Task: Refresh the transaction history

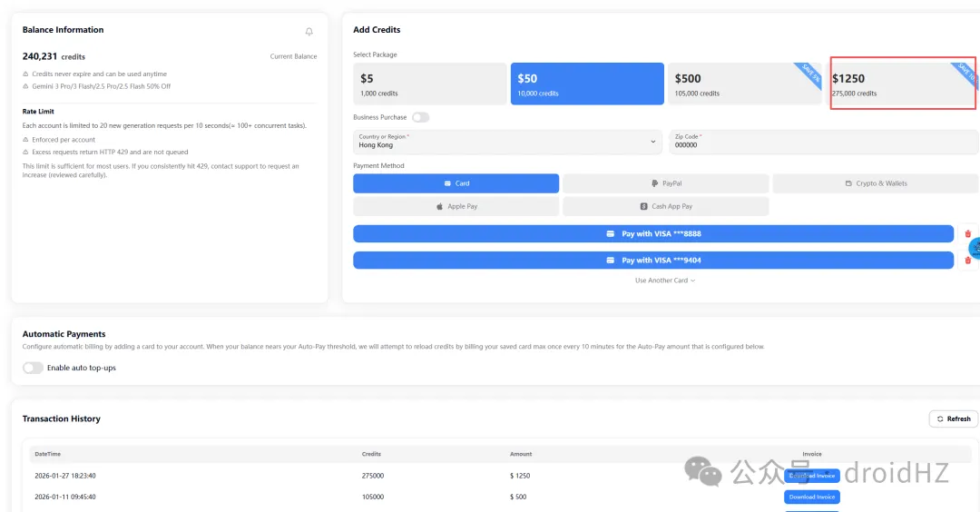Action: click(x=954, y=418)
